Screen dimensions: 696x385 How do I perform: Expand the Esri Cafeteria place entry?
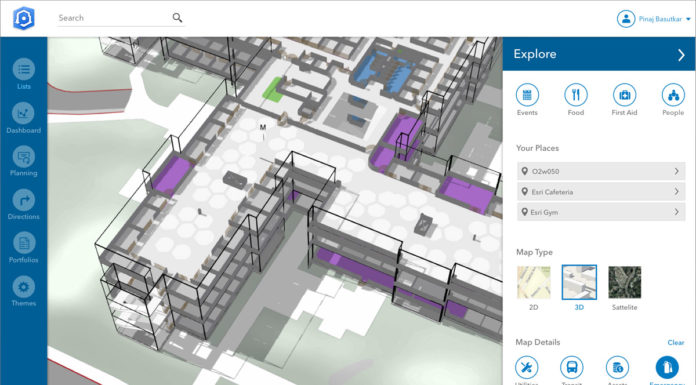pos(601,192)
